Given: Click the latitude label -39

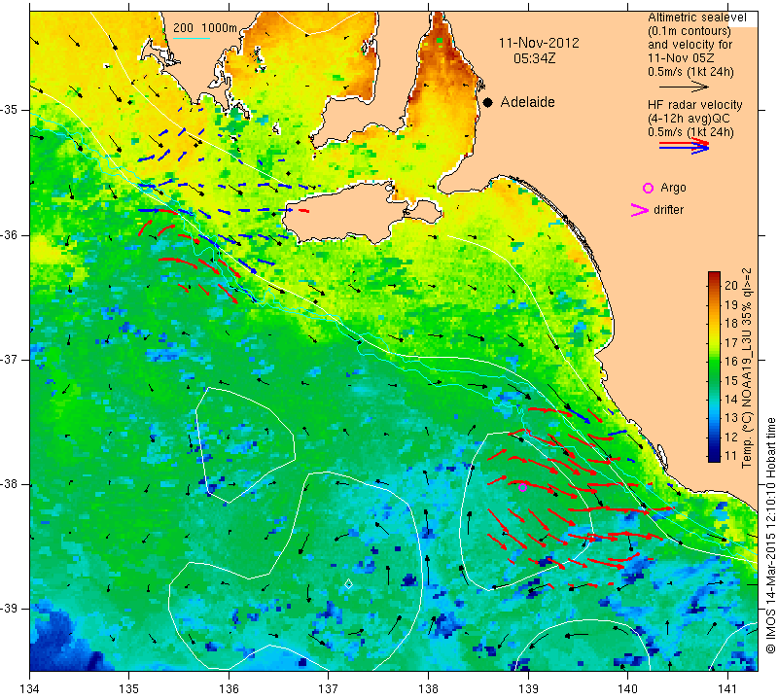Looking at the screenshot, I should click(x=9, y=609).
